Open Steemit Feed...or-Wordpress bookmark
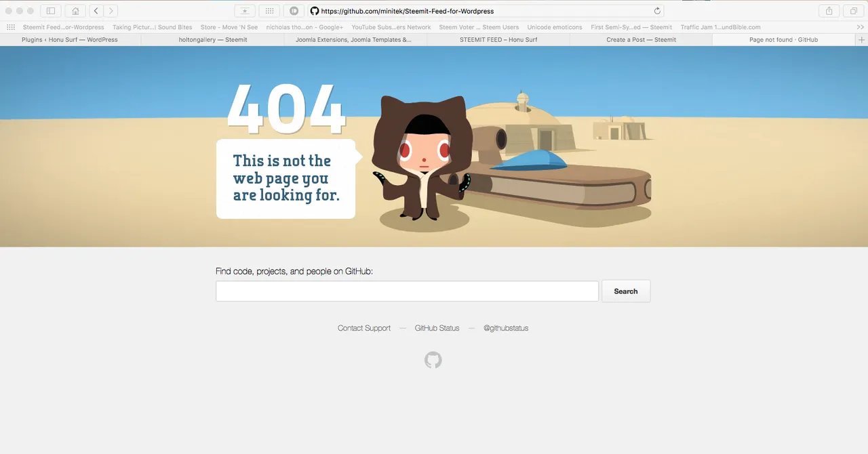The width and height of the screenshot is (868, 454). [x=64, y=27]
